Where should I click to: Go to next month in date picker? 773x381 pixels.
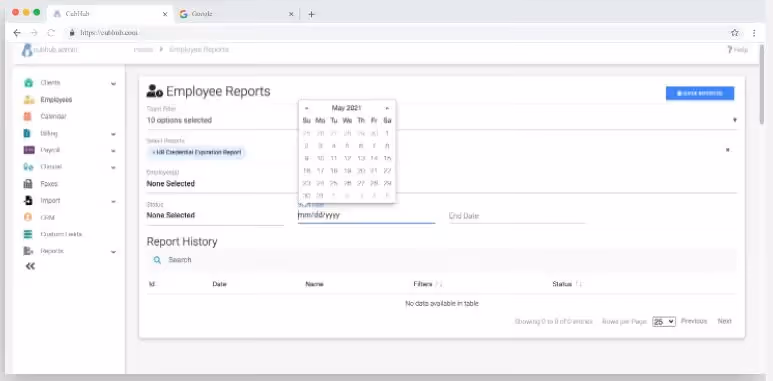point(387,108)
